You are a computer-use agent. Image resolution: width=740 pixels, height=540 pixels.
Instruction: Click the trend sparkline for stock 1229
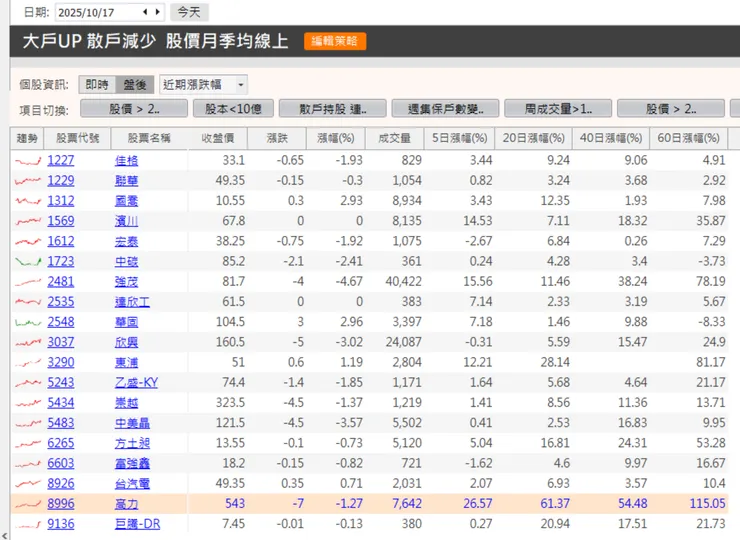[x=28, y=181]
